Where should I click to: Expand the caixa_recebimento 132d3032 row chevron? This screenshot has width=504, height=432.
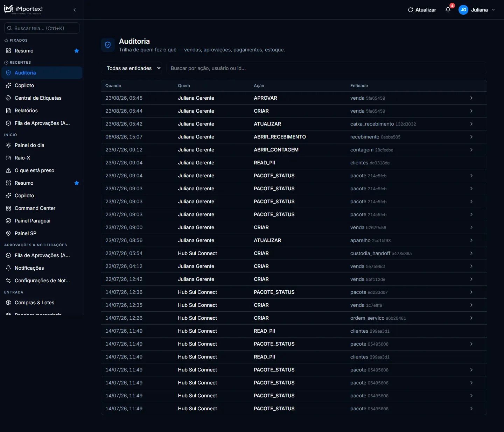click(471, 124)
